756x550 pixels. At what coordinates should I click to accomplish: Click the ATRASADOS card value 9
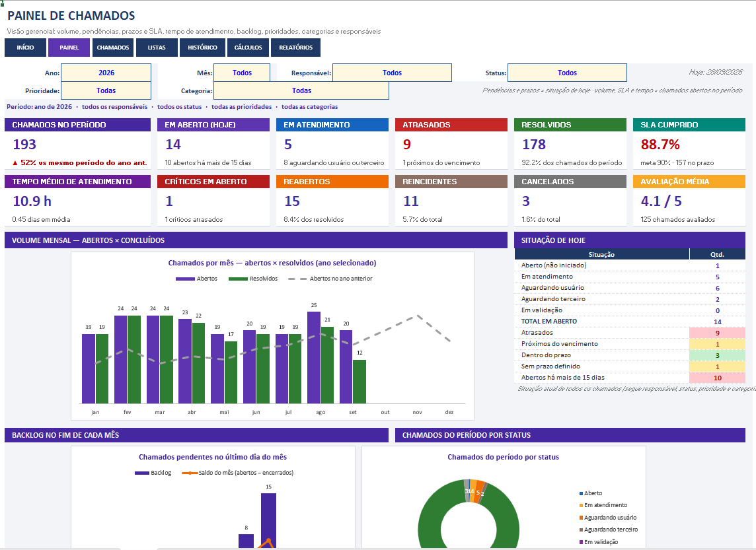click(407, 145)
